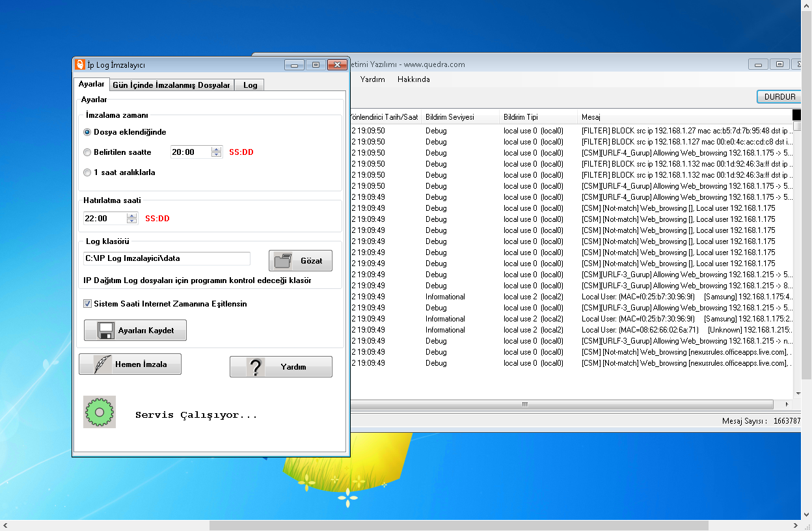Switch to Gün İçinde İmzalanmış Dosyalar tab
812x531 pixels.
click(171, 85)
